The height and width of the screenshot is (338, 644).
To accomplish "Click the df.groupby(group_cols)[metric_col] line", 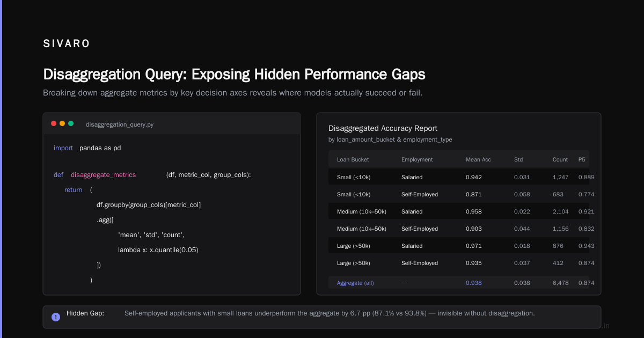I will [x=149, y=205].
